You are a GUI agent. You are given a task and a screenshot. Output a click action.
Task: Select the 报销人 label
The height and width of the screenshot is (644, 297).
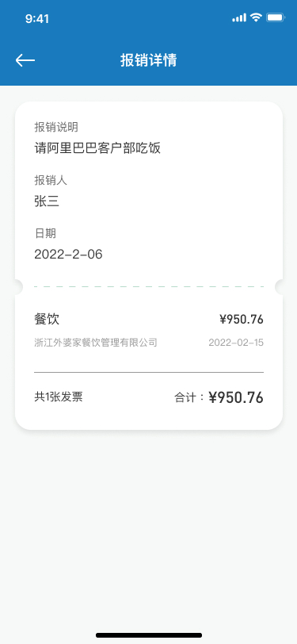point(51,180)
